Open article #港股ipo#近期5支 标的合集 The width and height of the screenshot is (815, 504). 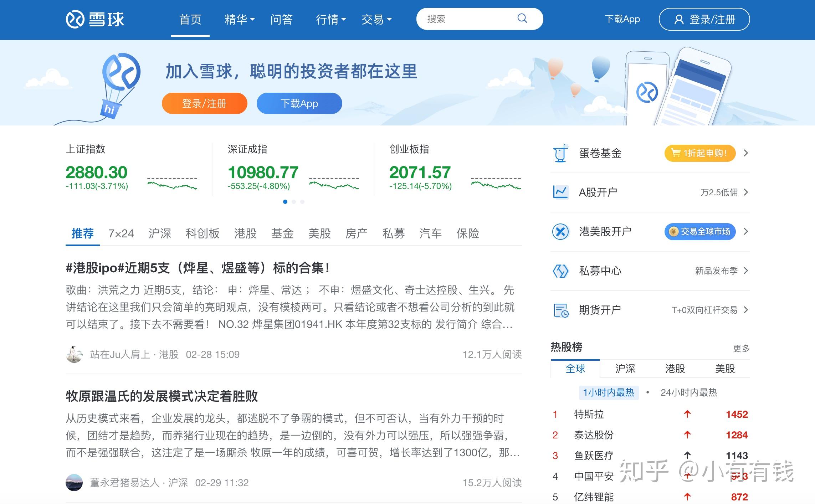(x=198, y=268)
